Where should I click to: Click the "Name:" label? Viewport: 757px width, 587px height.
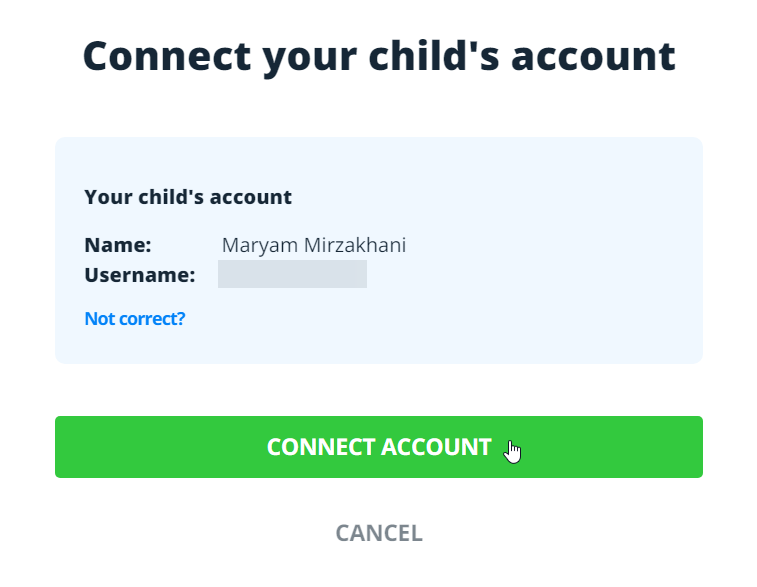tap(118, 245)
